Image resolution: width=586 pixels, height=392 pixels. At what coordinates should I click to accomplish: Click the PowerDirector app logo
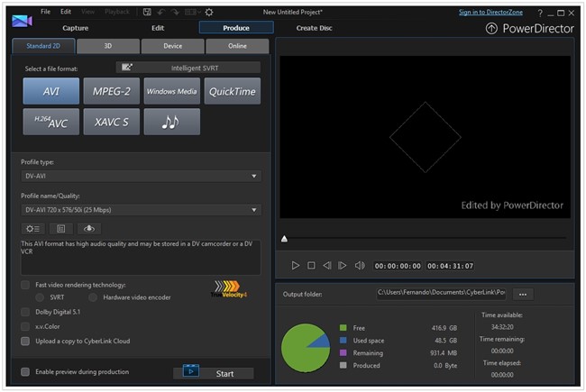pyautogui.click(x=22, y=21)
